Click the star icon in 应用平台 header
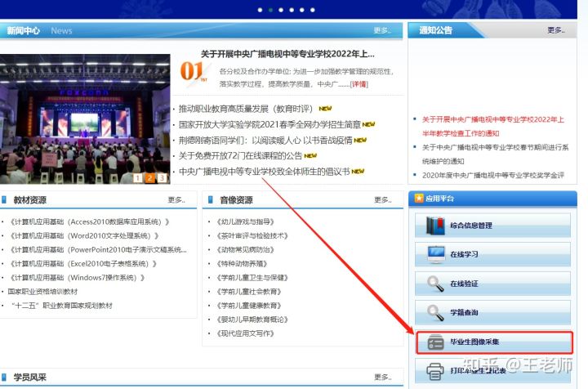The image size is (588, 389). coord(419,198)
